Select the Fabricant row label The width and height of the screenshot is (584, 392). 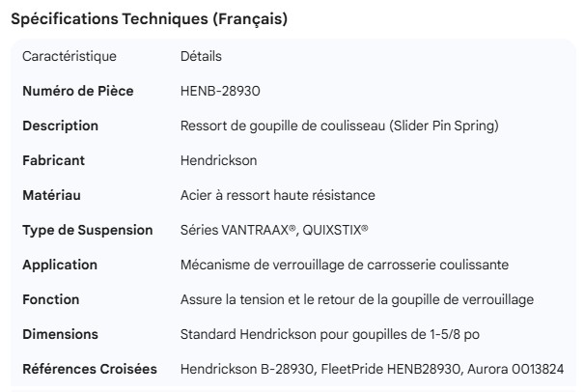[x=54, y=160]
